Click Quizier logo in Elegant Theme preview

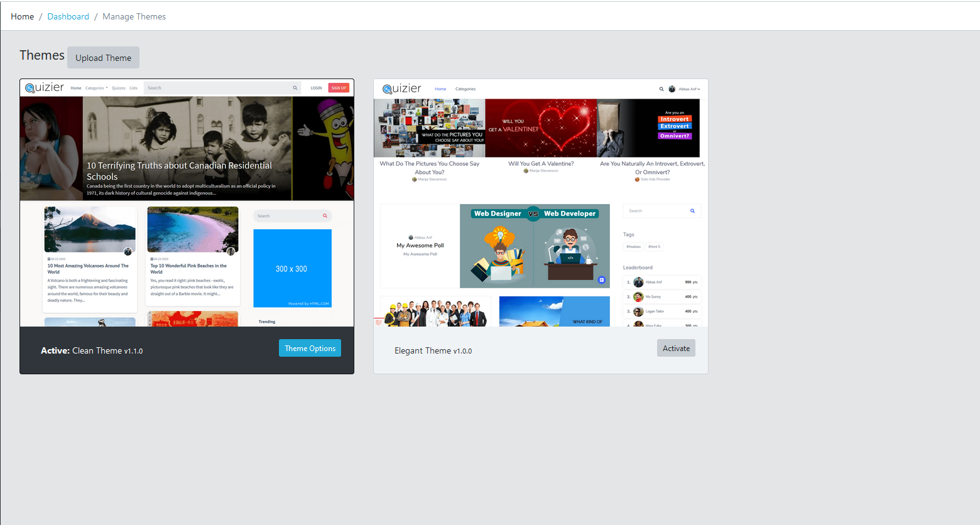[402, 89]
